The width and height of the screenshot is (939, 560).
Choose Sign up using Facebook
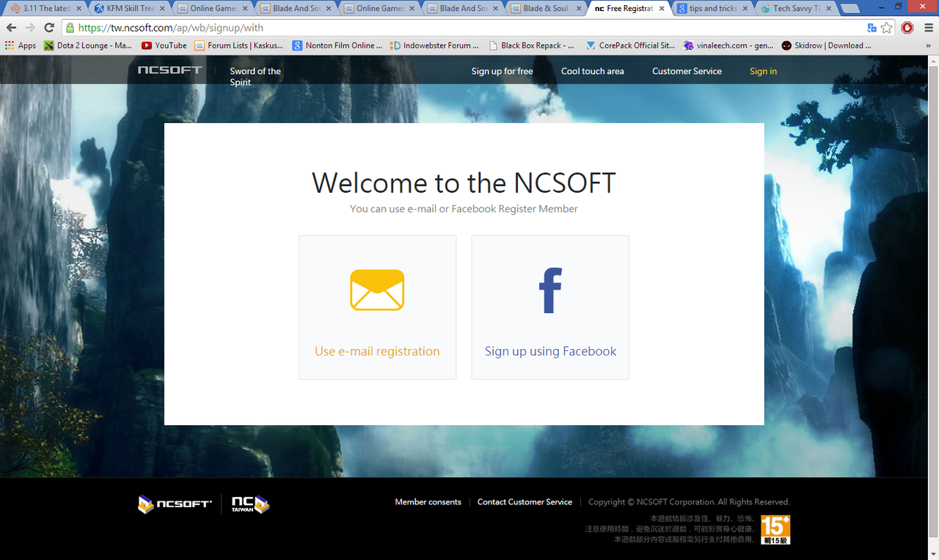pos(550,307)
